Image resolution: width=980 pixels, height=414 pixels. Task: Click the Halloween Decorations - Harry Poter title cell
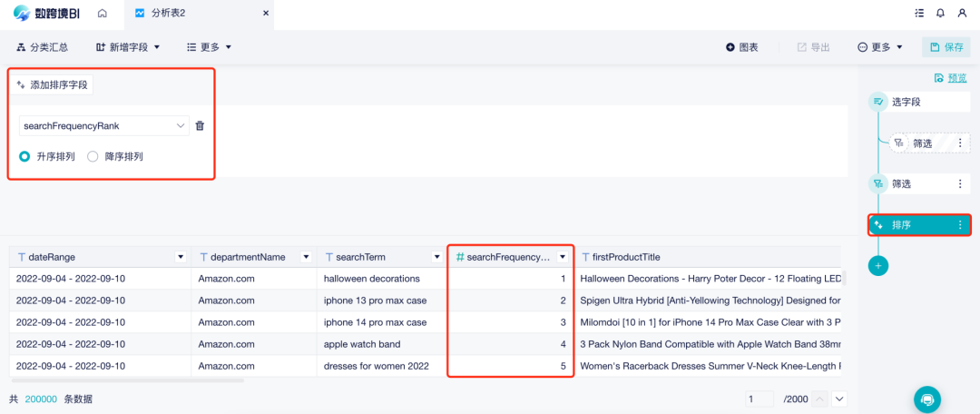708,279
